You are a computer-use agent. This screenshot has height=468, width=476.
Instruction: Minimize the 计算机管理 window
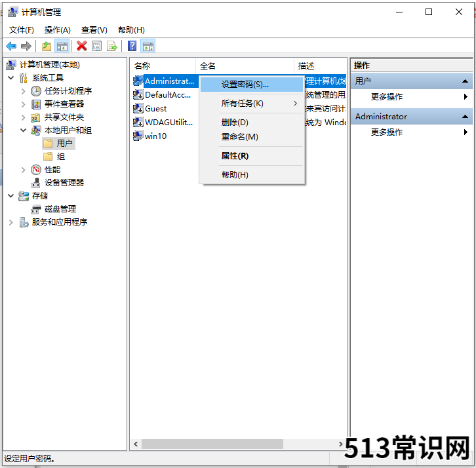point(399,12)
